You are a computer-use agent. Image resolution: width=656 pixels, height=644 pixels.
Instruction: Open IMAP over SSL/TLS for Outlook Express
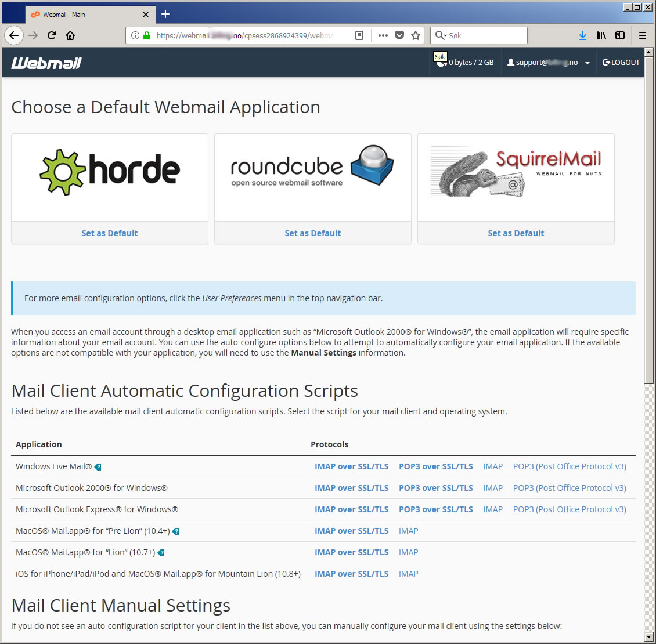(x=351, y=509)
